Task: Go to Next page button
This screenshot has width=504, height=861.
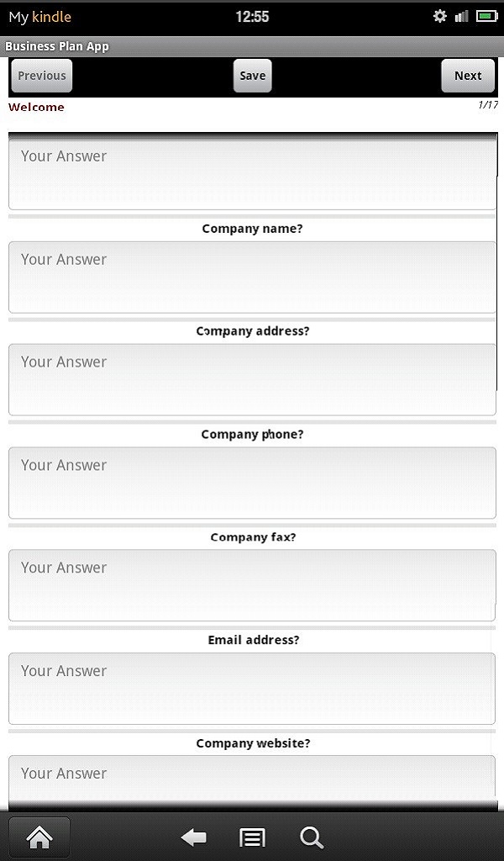Action: click(x=468, y=76)
